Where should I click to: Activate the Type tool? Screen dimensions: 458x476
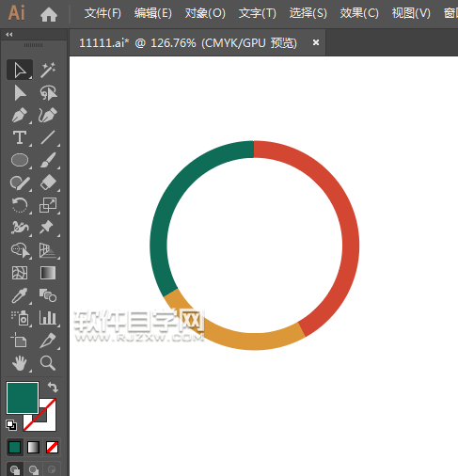20,137
